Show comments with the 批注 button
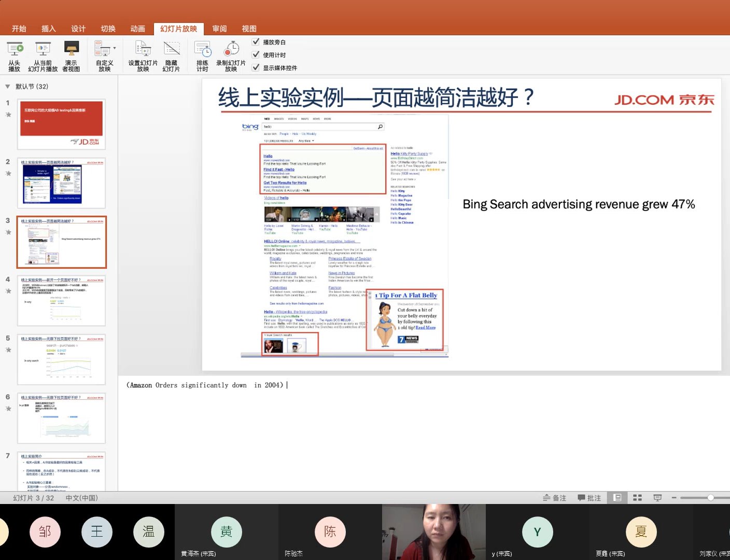This screenshot has height=560, width=730. pos(589,497)
